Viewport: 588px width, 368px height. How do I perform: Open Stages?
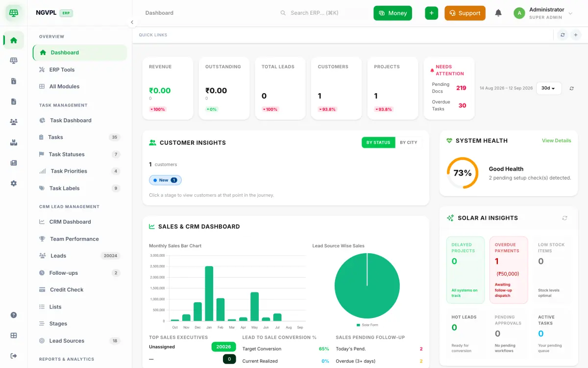coord(80,323)
